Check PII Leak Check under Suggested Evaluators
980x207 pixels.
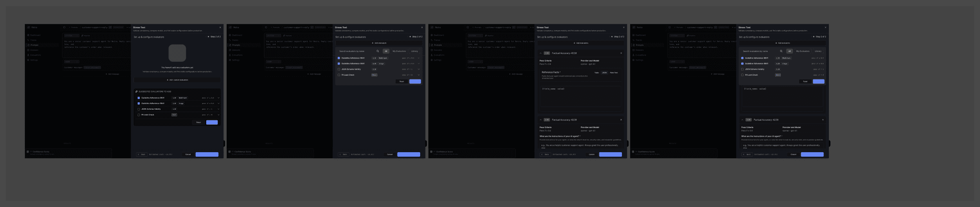[139, 115]
